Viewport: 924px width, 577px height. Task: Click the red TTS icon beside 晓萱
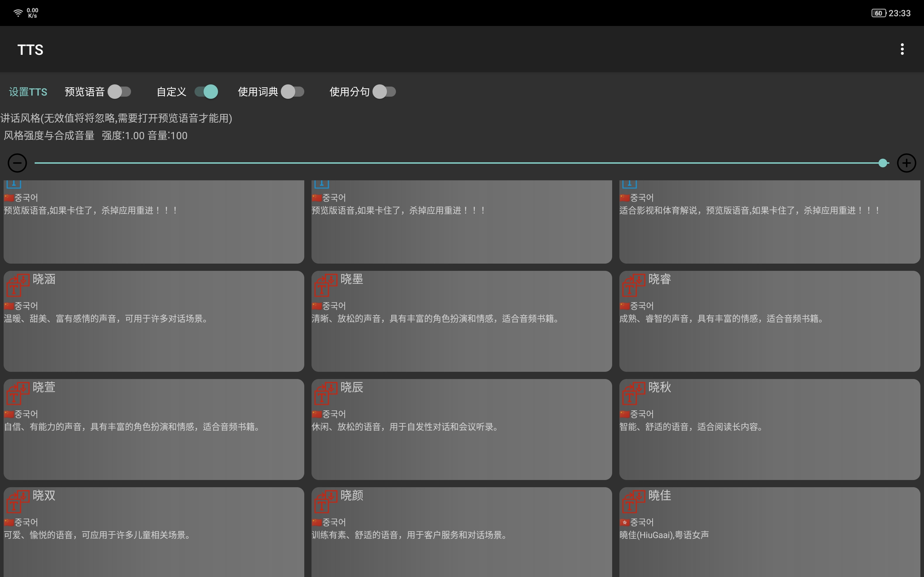18,393
